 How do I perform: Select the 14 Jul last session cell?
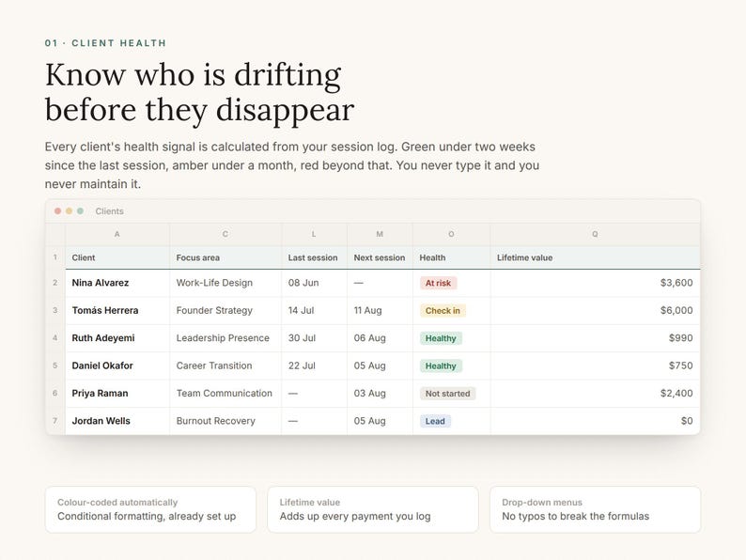pos(314,310)
